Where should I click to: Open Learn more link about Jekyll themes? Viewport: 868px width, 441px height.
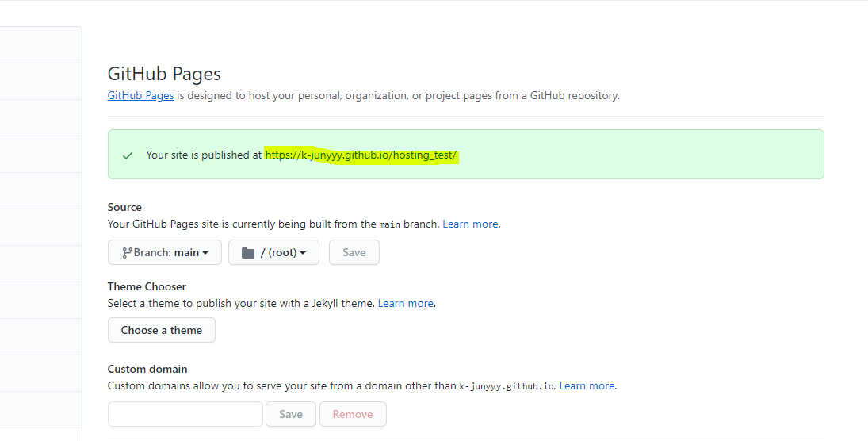coord(406,303)
